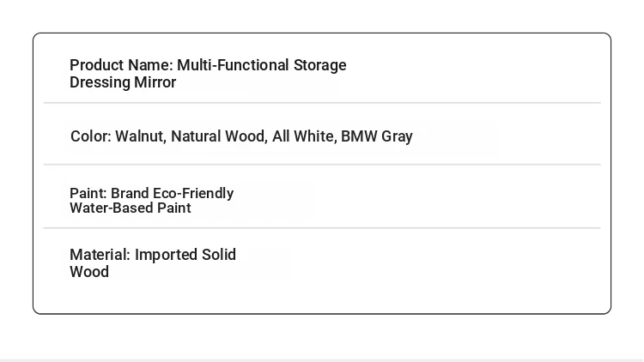
Task: Click the "Color:" label
Action: 91,136
